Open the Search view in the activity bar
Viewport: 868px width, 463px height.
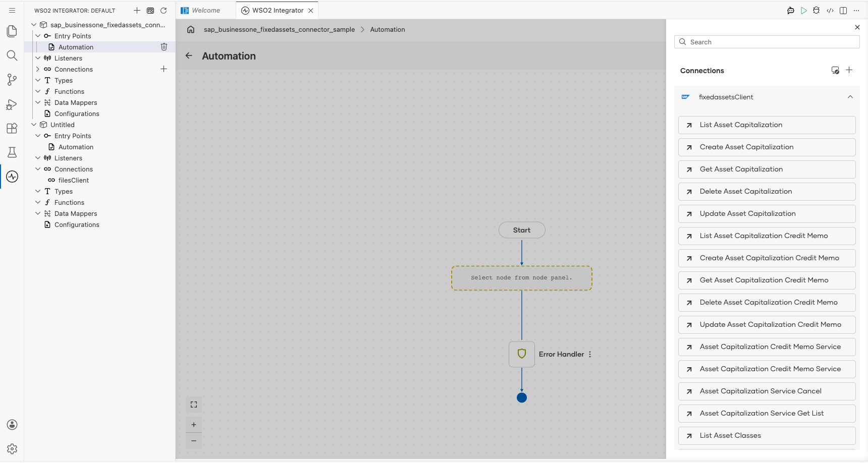click(x=12, y=55)
